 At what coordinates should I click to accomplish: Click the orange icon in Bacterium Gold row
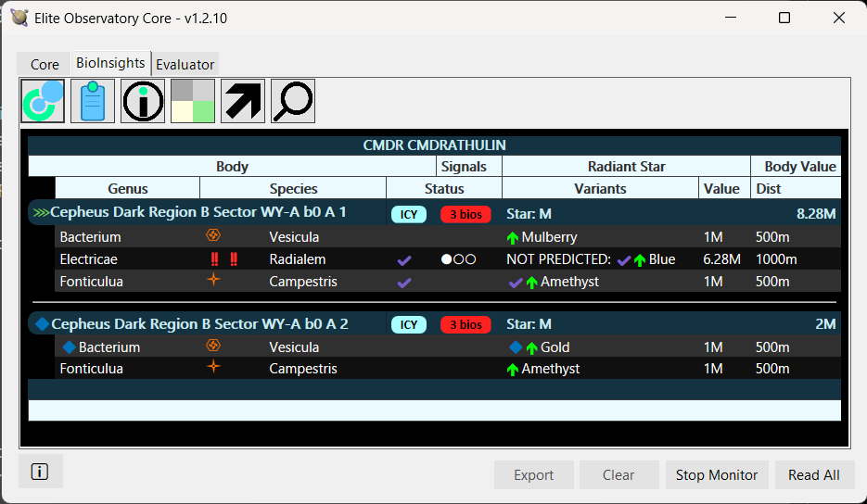(x=213, y=346)
